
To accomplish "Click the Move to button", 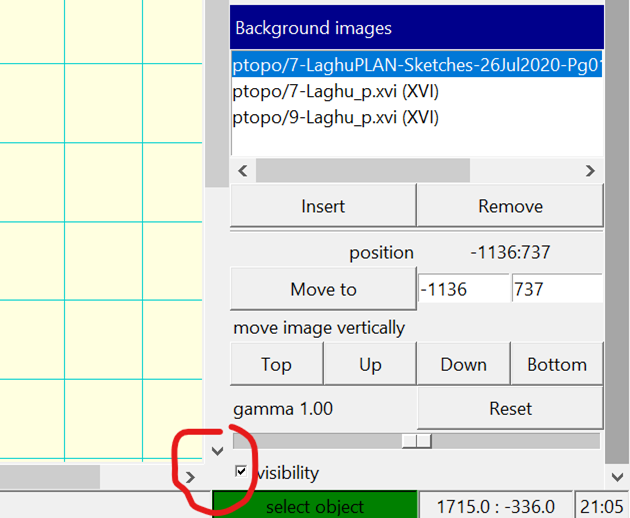I will pyautogui.click(x=323, y=289).
